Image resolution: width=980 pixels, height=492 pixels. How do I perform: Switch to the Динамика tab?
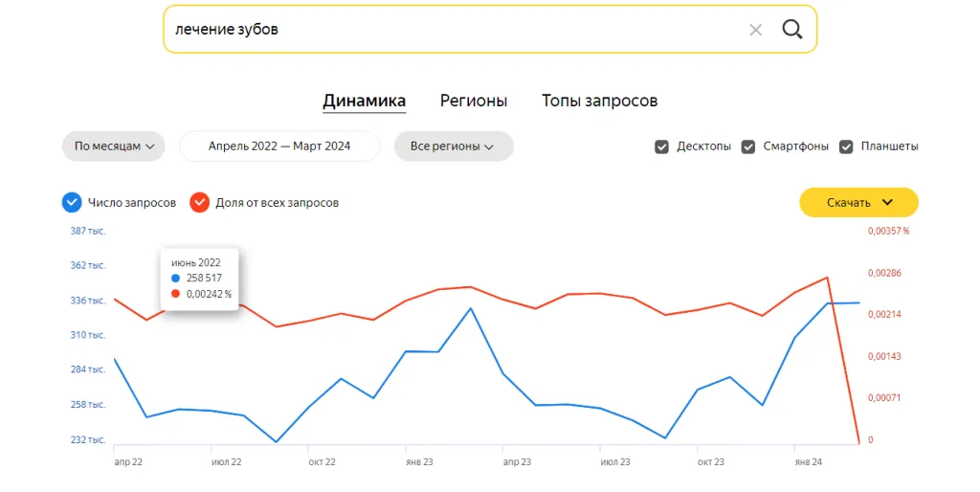(x=365, y=101)
